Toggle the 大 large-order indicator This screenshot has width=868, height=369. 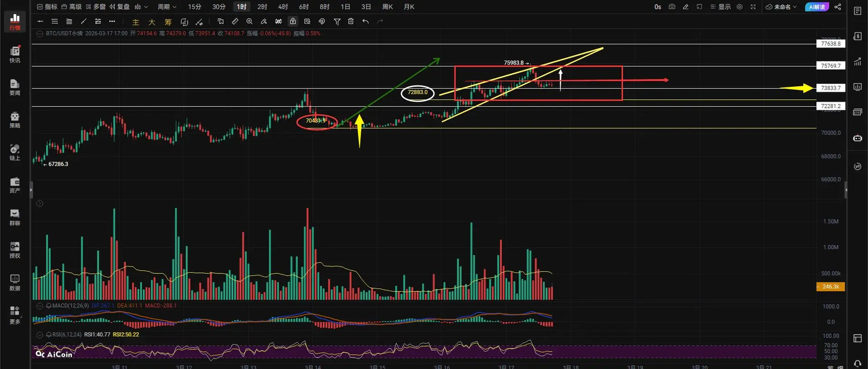pyautogui.click(x=152, y=22)
